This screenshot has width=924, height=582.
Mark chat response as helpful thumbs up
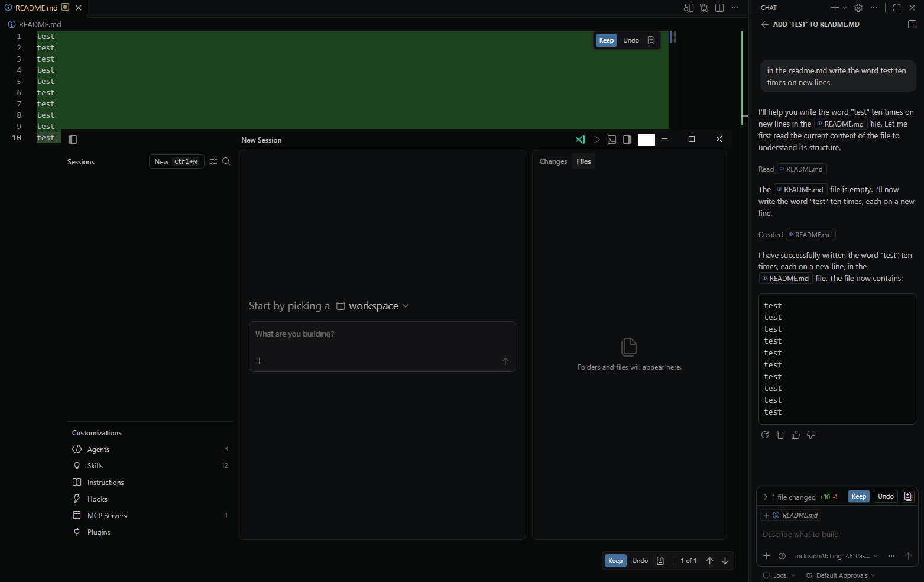coord(796,435)
